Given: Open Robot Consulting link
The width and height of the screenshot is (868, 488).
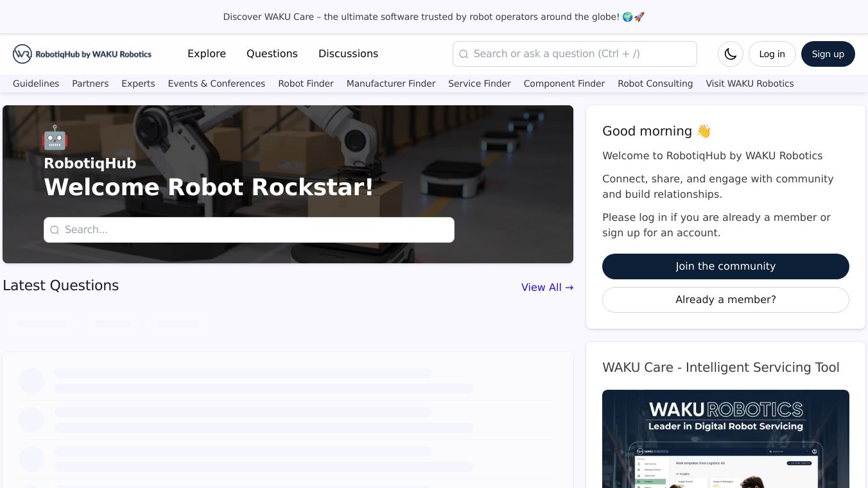Looking at the screenshot, I should pos(655,83).
